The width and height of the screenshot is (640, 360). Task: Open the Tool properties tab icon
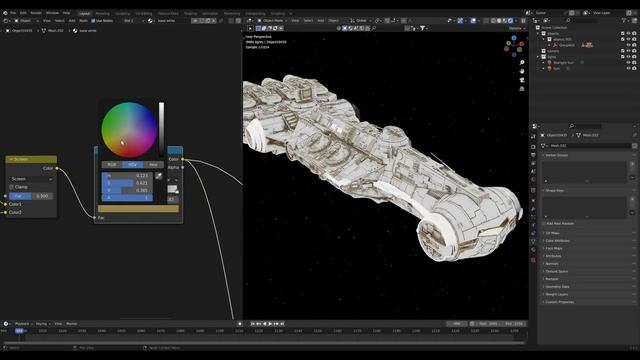pyautogui.click(x=533, y=136)
